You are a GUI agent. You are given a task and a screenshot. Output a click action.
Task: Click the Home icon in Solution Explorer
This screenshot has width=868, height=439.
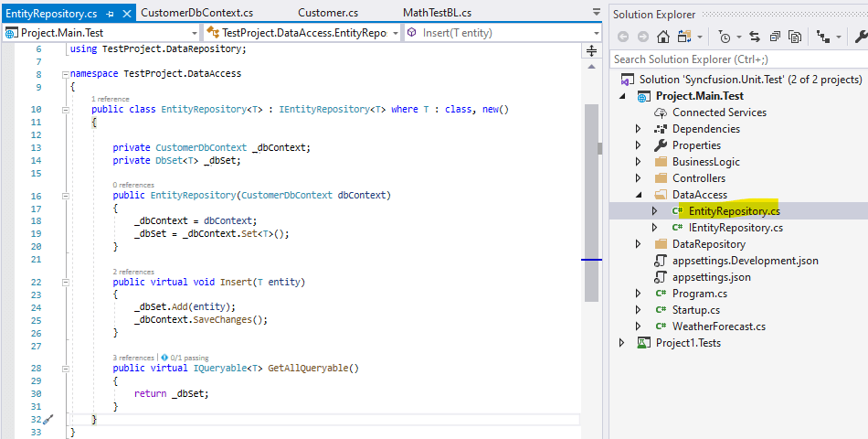[663, 37]
